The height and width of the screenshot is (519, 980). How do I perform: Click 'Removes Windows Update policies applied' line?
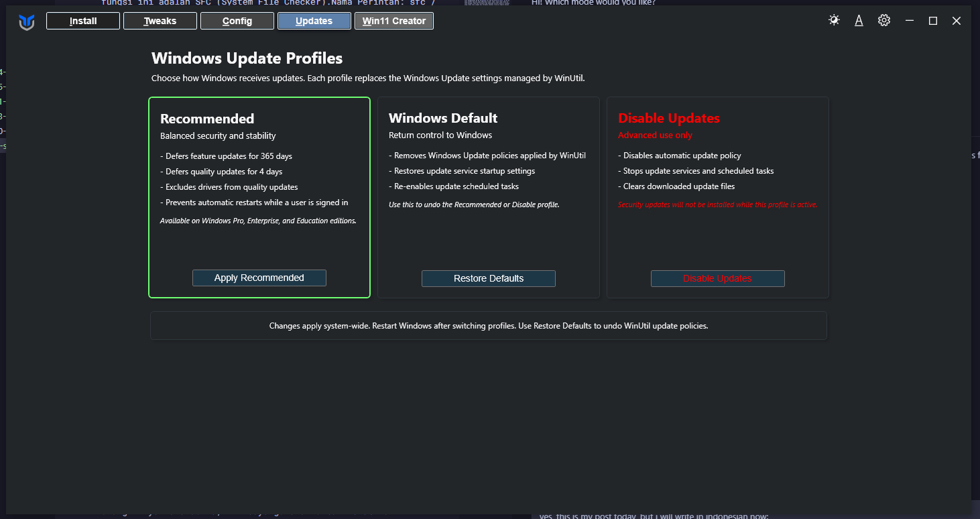[x=487, y=156]
